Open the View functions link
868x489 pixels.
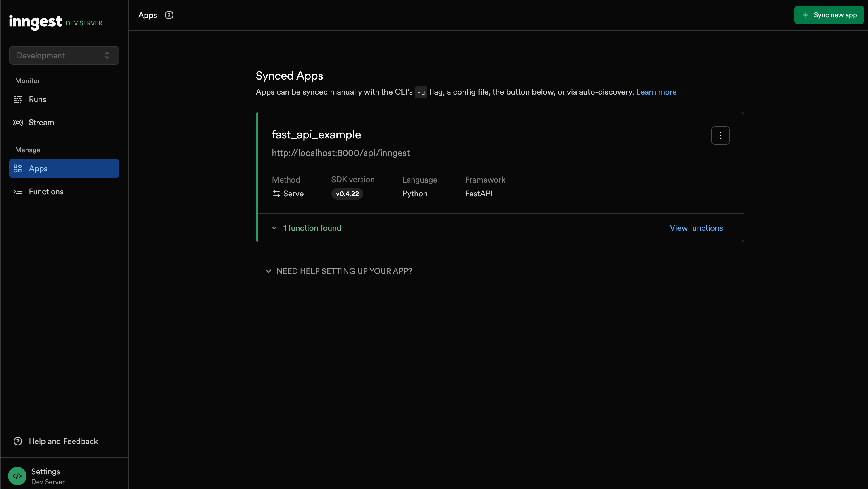point(696,228)
